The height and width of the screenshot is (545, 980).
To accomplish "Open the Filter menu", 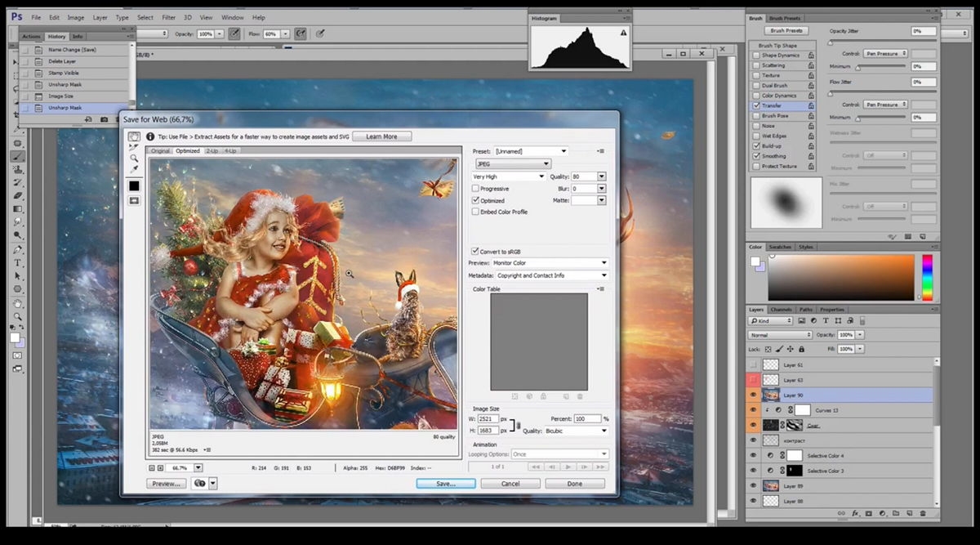I will (x=168, y=17).
